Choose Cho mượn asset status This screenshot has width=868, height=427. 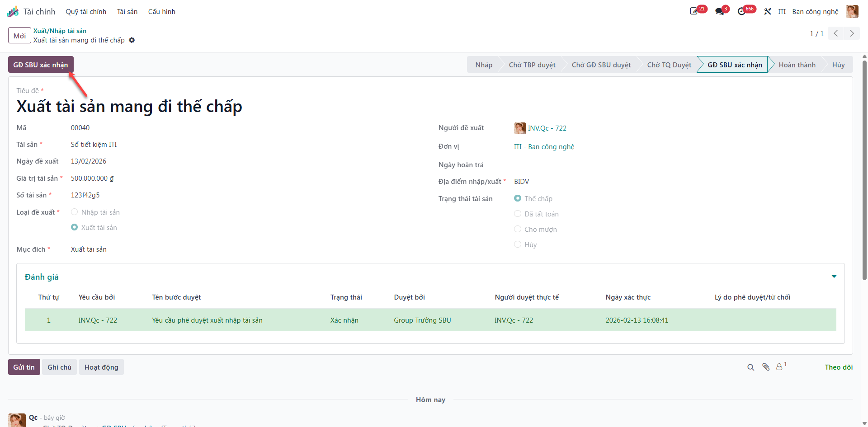pyautogui.click(x=518, y=229)
